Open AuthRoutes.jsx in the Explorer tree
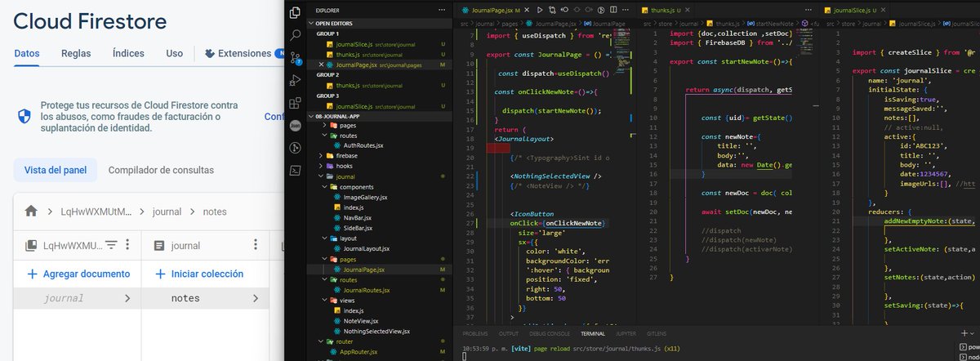The width and height of the screenshot is (980, 361). [363, 145]
